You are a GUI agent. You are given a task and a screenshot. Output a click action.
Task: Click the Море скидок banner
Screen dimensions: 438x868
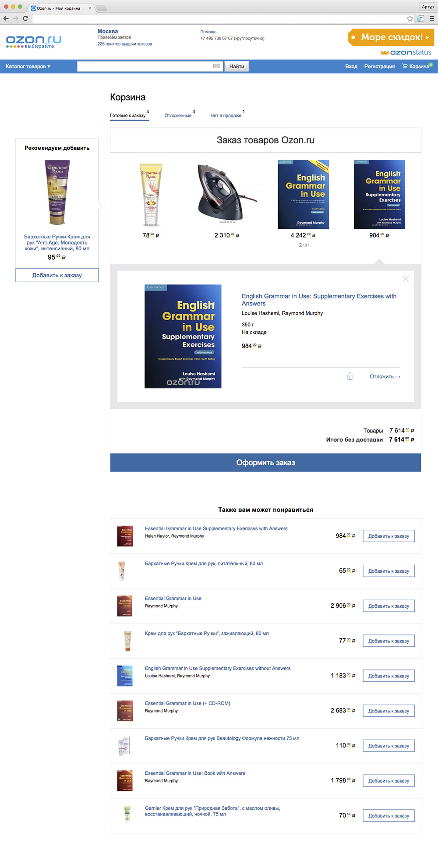tap(391, 37)
